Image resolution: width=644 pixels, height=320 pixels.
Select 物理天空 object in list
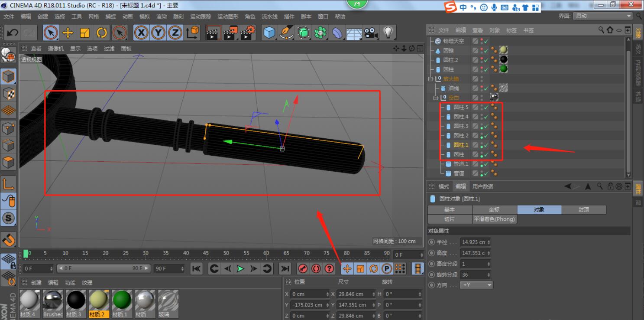(453, 41)
